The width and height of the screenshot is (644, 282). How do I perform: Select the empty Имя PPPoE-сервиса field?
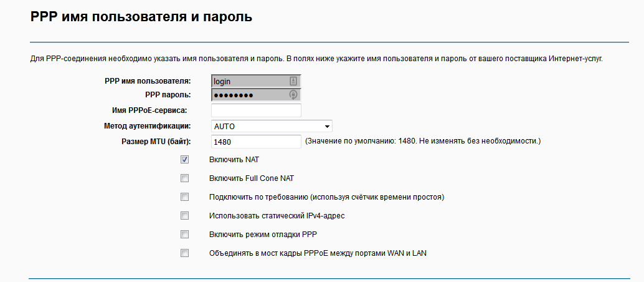pos(256,110)
